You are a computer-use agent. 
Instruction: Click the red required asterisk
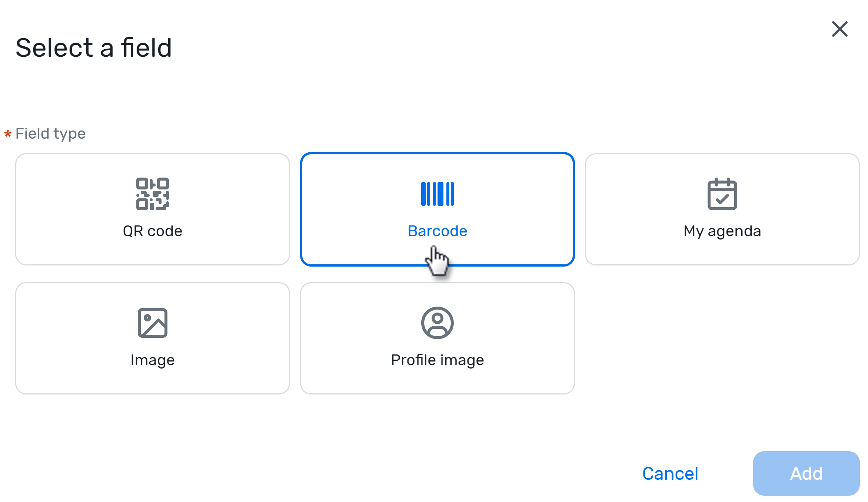coord(8,134)
